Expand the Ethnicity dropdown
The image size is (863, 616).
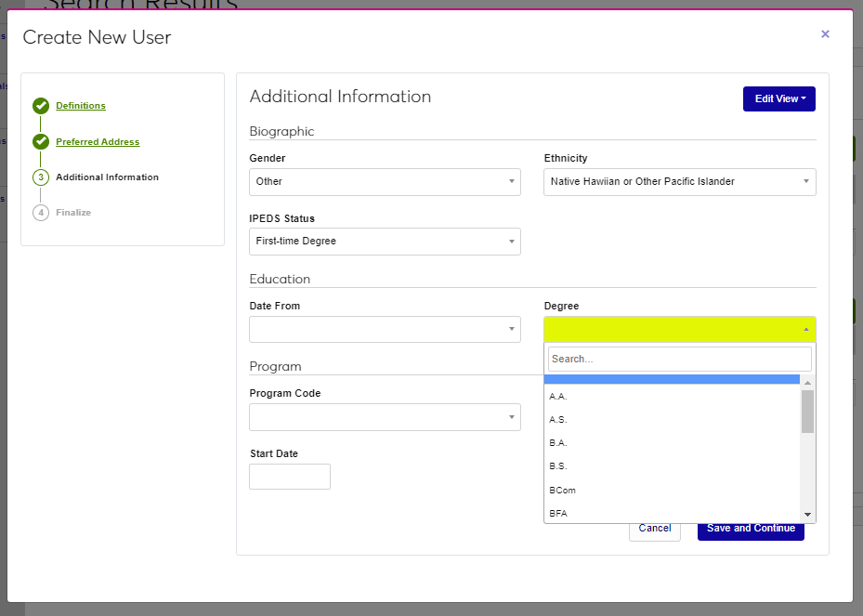(679, 182)
